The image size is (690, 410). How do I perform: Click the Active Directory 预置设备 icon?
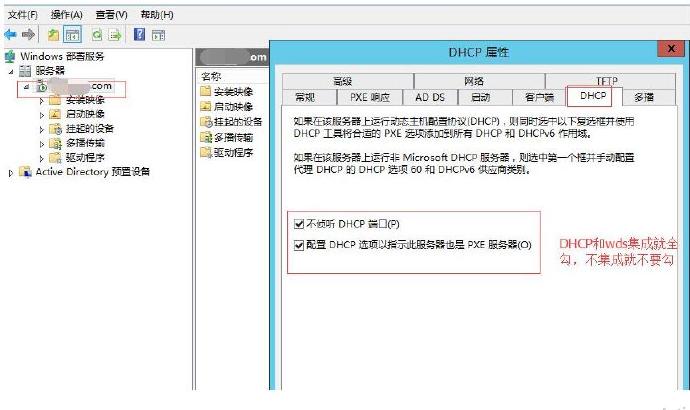pos(26,172)
